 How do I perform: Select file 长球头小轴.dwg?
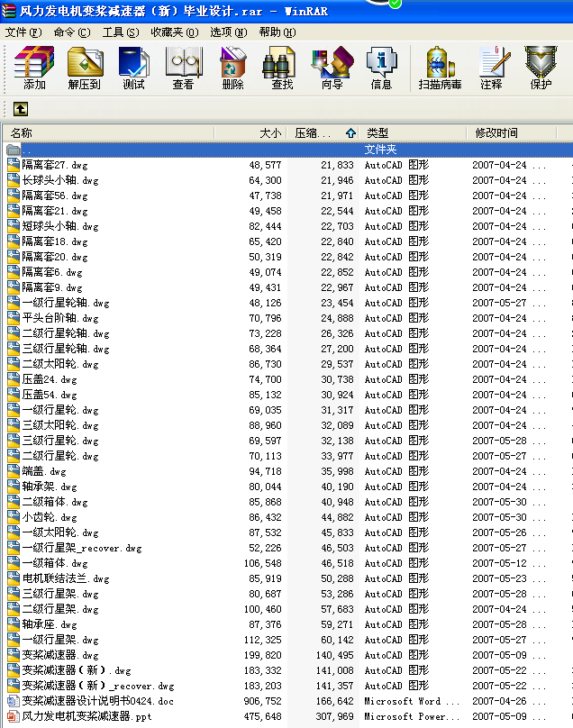[60, 180]
